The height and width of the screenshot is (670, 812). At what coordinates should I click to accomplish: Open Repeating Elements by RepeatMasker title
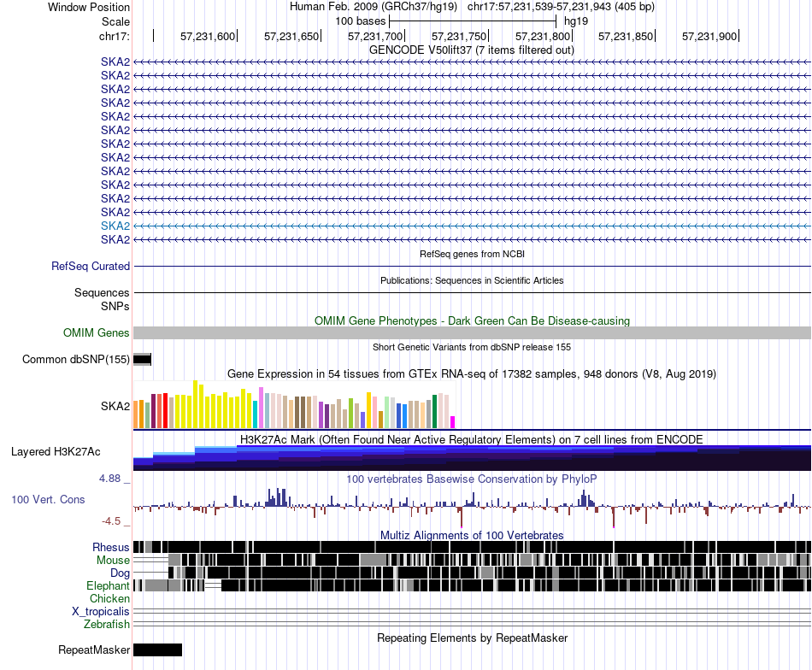[472, 638]
